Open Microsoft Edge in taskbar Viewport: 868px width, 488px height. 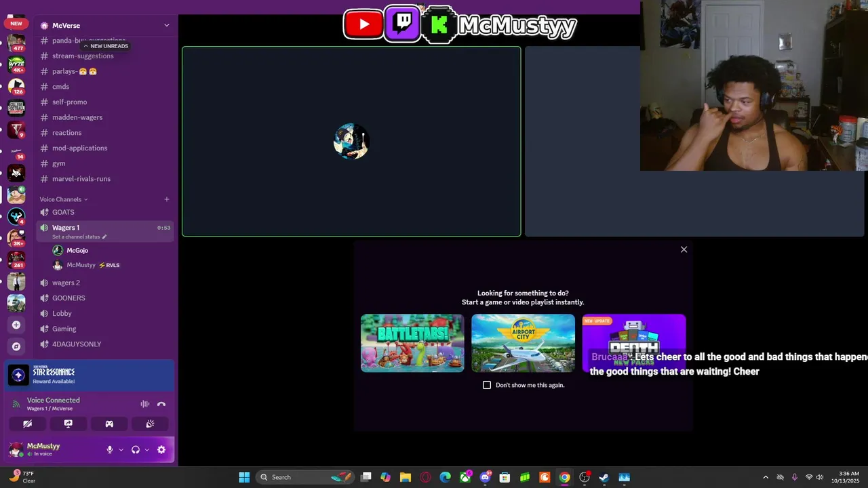[445, 477]
